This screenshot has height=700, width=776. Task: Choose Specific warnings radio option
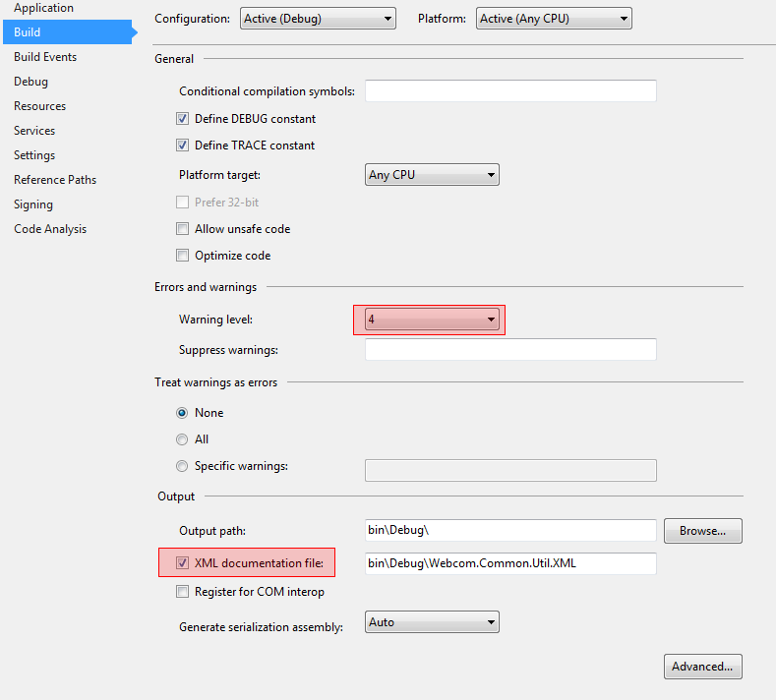pyautogui.click(x=182, y=466)
